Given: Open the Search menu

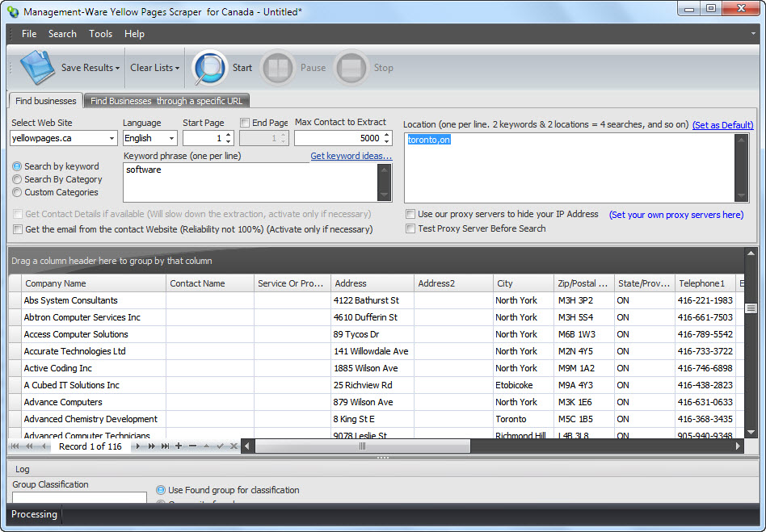Looking at the screenshot, I should pos(62,34).
